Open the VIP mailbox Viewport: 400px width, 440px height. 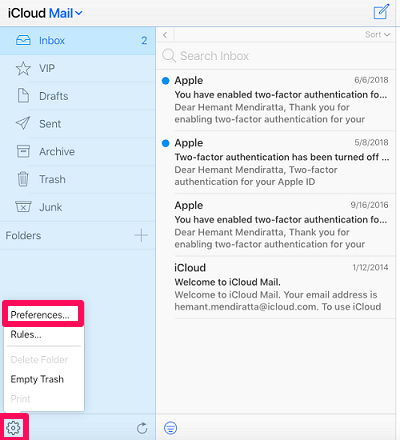[x=77, y=69]
